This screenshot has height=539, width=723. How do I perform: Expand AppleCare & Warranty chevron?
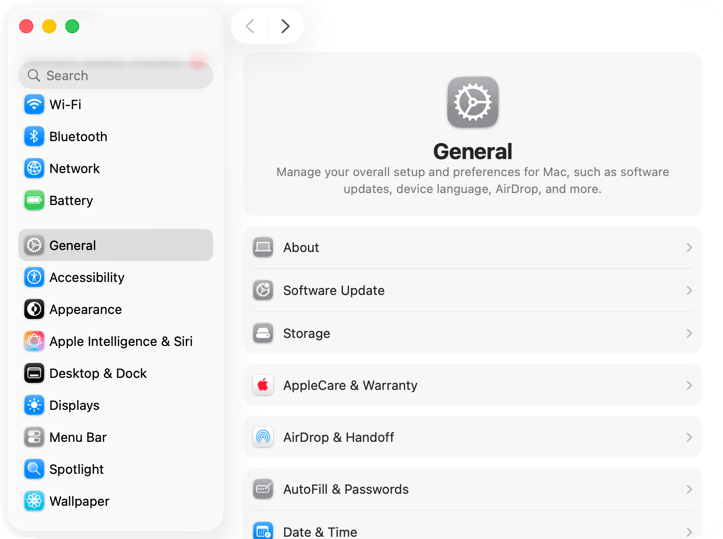pyautogui.click(x=689, y=385)
